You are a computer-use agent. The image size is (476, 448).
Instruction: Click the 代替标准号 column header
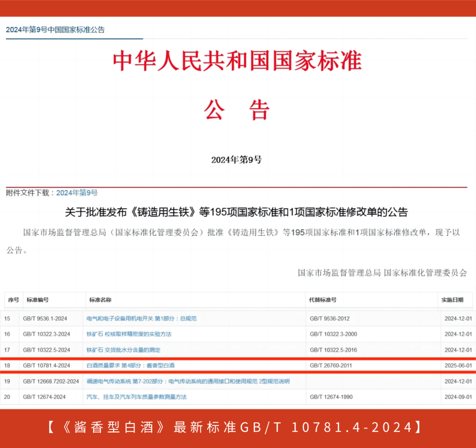pos(323,300)
